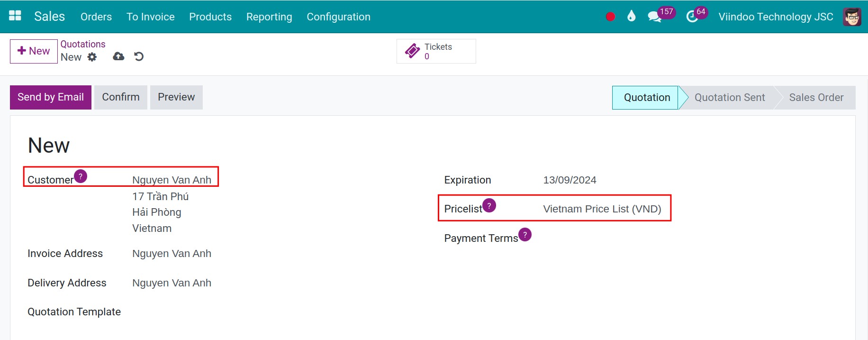The height and width of the screenshot is (340, 868).
Task: Switch company via Viindoo Technology JSC
Action: click(x=776, y=17)
